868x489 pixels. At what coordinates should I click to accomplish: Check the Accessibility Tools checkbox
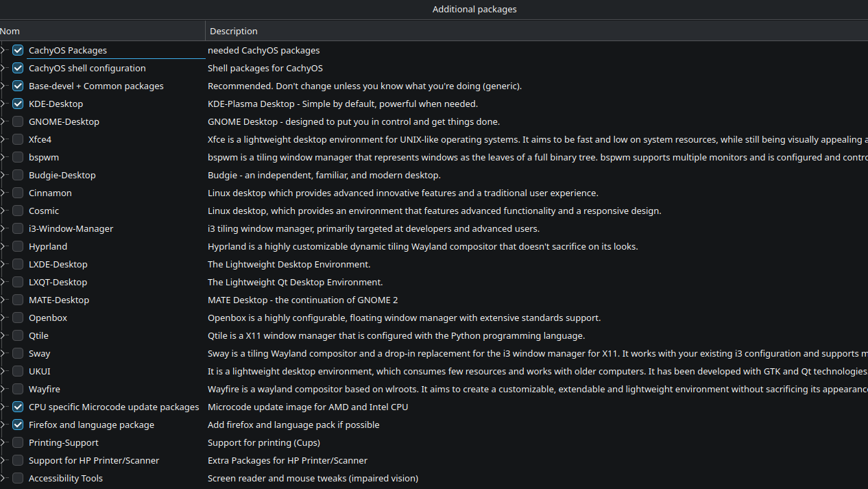pyautogui.click(x=18, y=478)
